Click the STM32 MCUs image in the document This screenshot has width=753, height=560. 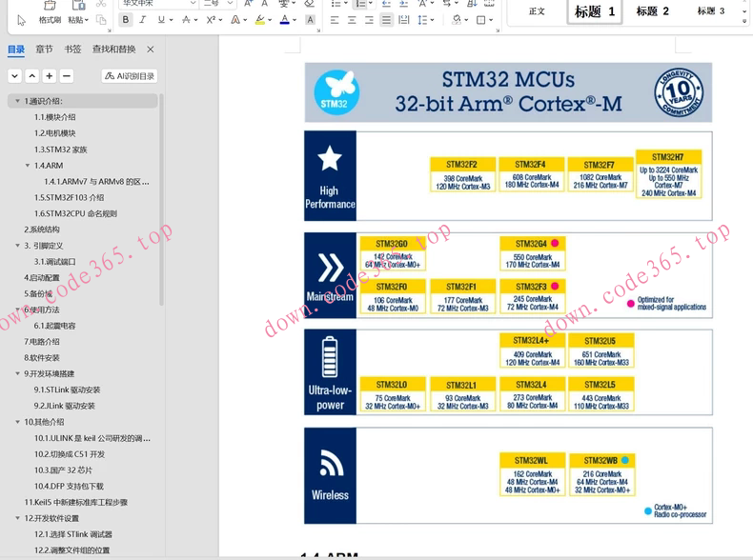click(x=508, y=293)
